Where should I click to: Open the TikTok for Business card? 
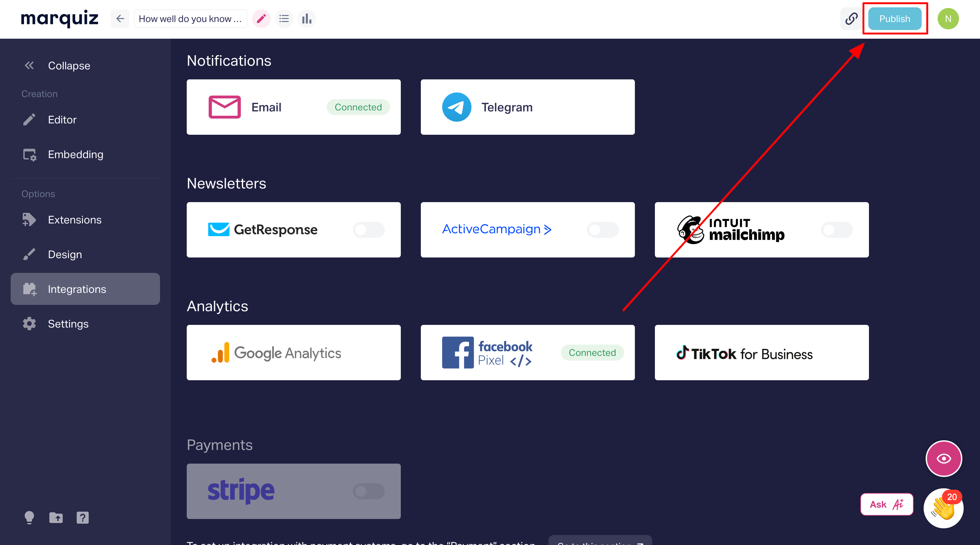(x=762, y=353)
